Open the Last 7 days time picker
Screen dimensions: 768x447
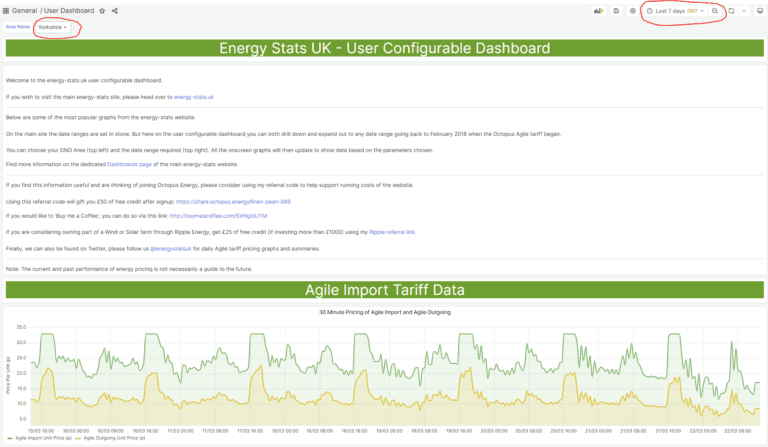point(675,11)
